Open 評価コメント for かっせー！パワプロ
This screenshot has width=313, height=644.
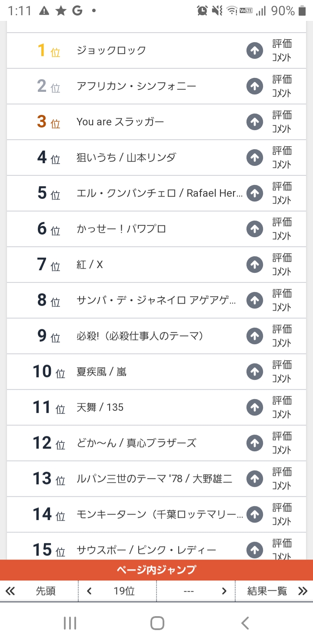click(282, 229)
